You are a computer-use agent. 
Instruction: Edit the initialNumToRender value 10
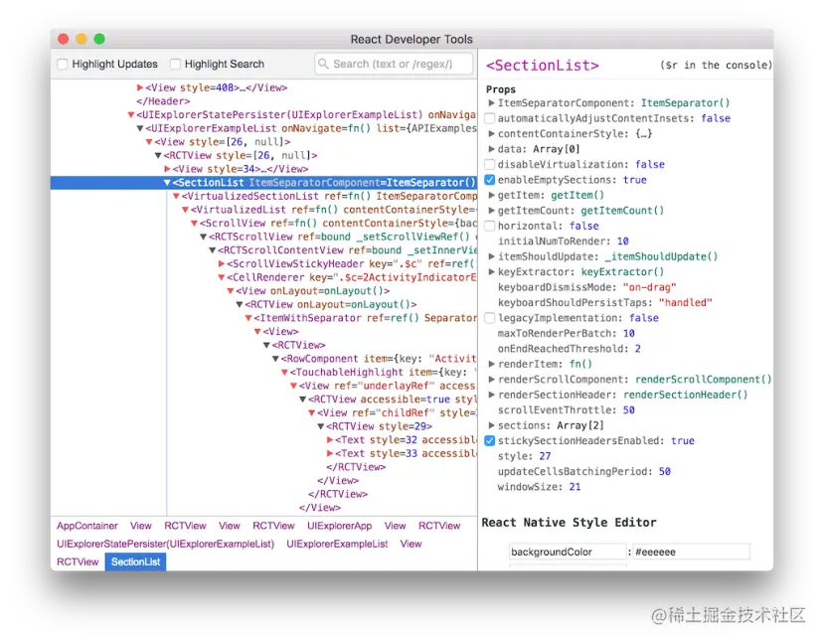(623, 241)
